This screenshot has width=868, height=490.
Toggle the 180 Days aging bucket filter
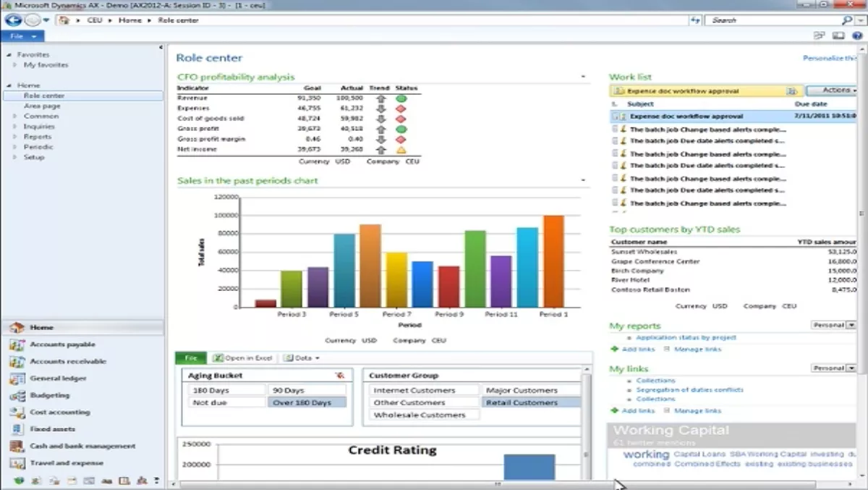(x=227, y=390)
